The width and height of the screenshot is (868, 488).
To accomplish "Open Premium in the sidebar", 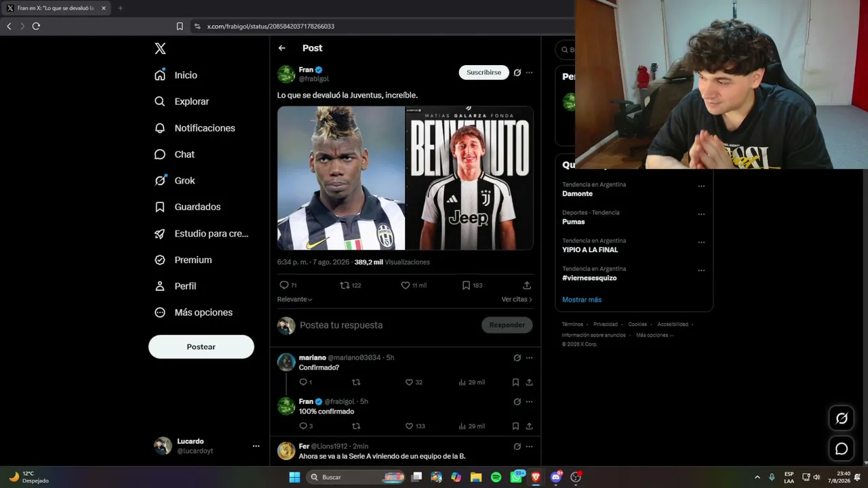I will point(183,260).
